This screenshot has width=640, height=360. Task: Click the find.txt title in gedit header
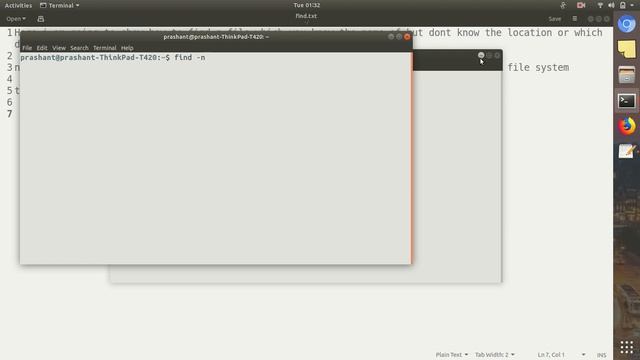[306, 16]
